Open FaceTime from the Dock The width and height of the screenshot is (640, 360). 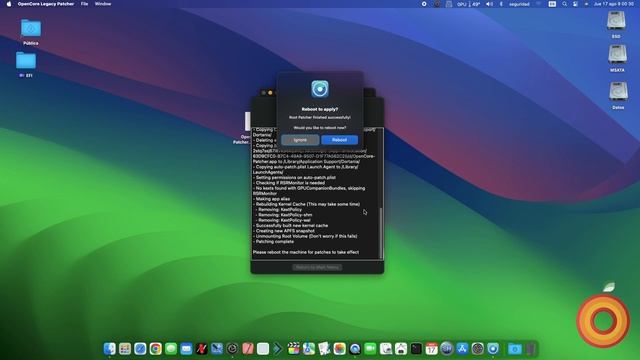click(370, 349)
